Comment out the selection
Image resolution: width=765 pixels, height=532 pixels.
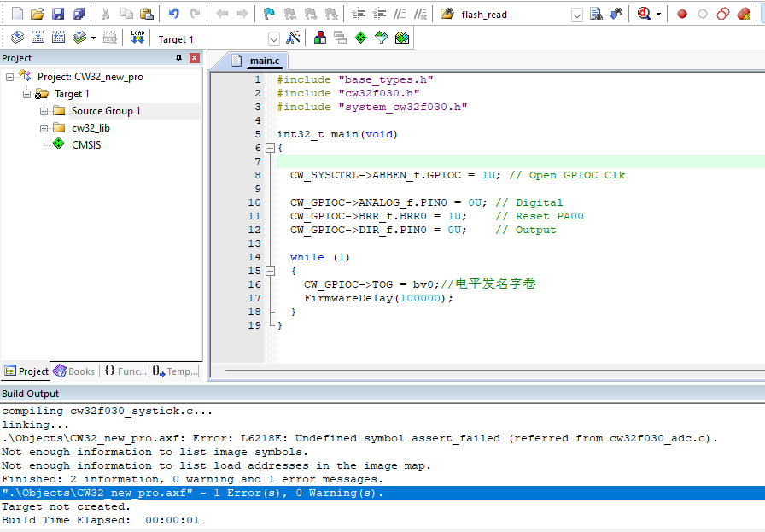tap(400, 14)
